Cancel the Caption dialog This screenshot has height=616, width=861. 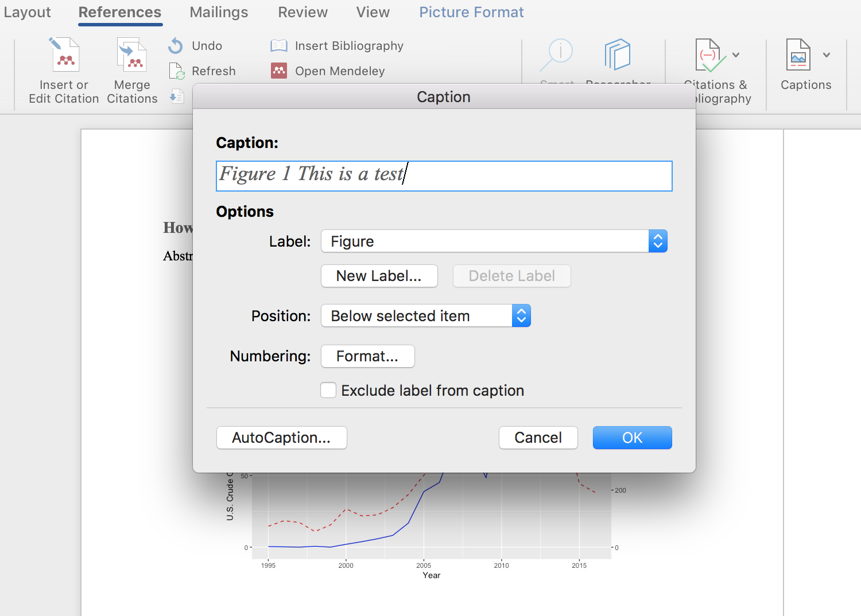(538, 438)
